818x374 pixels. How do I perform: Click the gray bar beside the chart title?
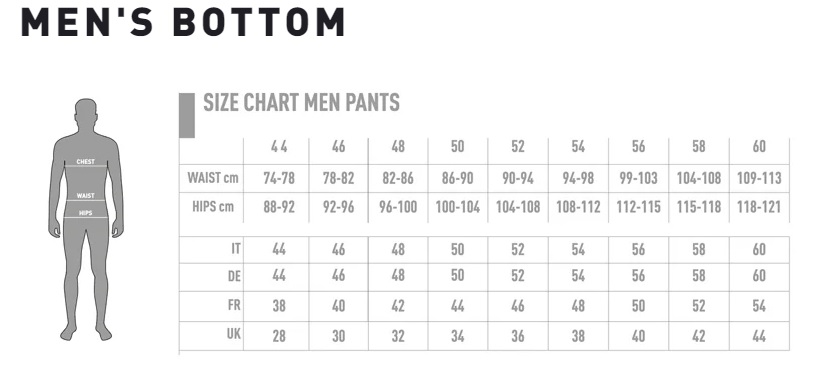pos(187,115)
